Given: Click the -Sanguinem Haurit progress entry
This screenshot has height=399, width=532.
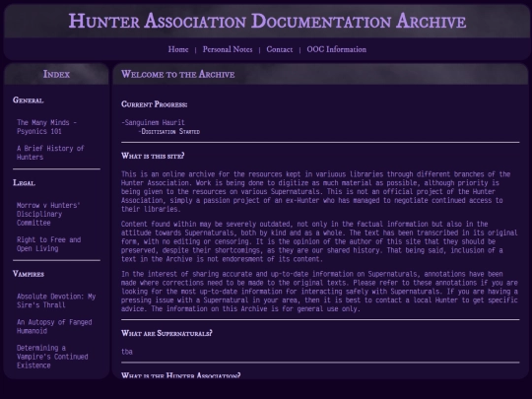Looking at the screenshot, I should pyautogui.click(x=153, y=122).
